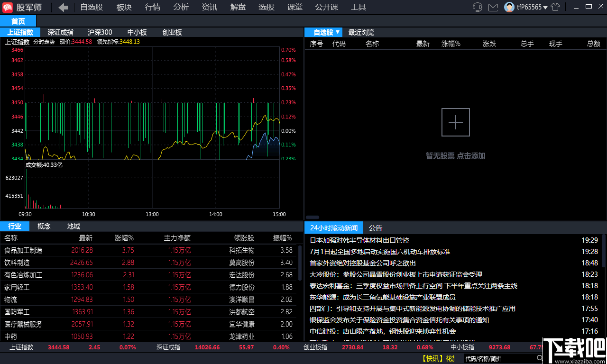This screenshot has width=607, height=364.
Task: Click leading stock 科拓生物
Action: [242, 250]
